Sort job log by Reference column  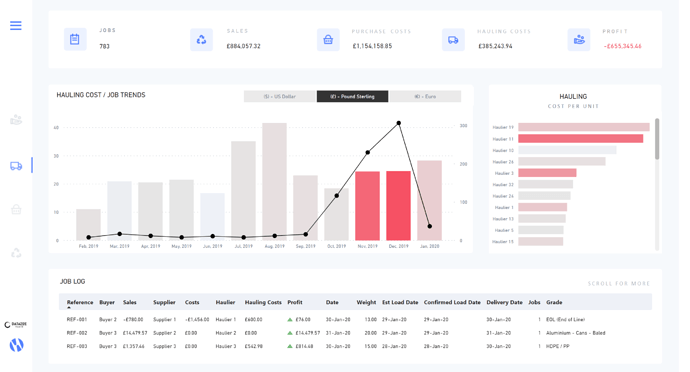point(80,302)
